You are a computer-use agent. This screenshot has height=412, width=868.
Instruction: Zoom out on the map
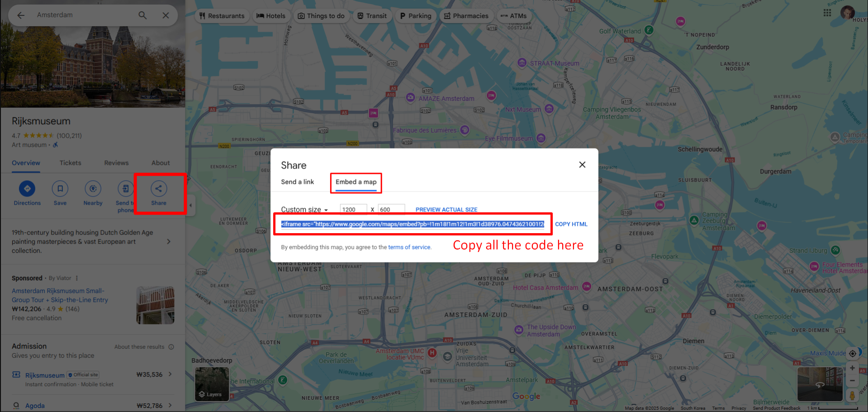pos(852,381)
